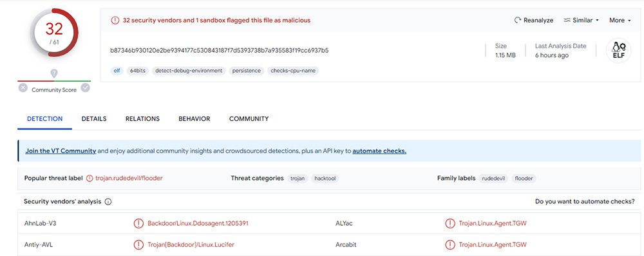Click the detect-debug-environment tag
Image resolution: width=644 pixels, height=256 pixels.
[x=189, y=71]
